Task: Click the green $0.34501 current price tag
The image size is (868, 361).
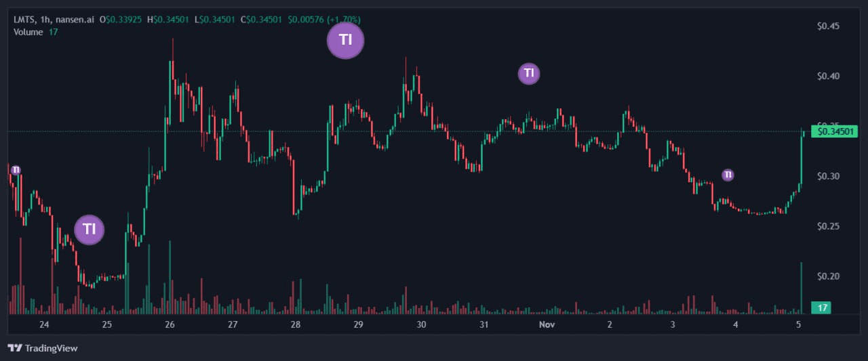Action: click(836, 131)
